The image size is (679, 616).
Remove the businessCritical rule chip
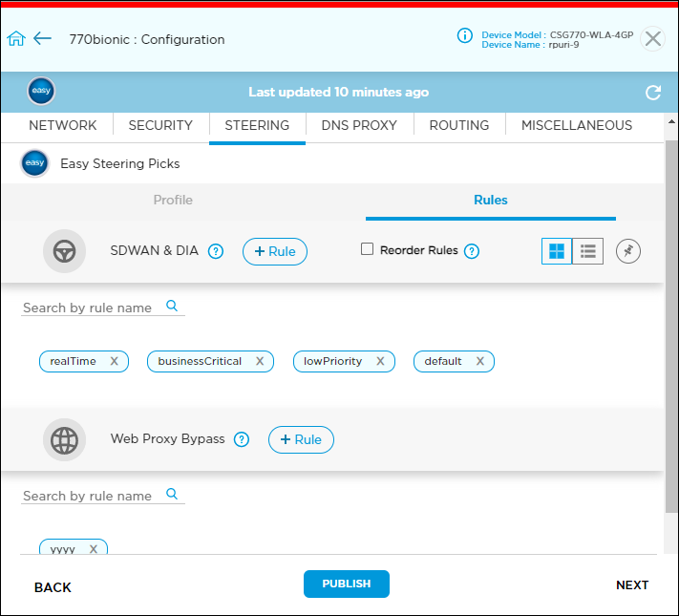click(x=260, y=361)
